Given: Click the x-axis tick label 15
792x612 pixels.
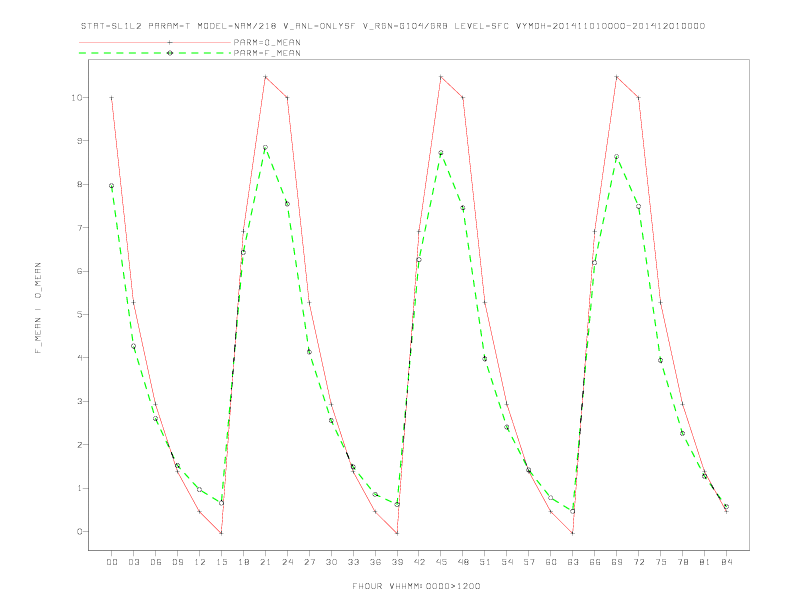Looking at the screenshot, I should click(221, 562).
